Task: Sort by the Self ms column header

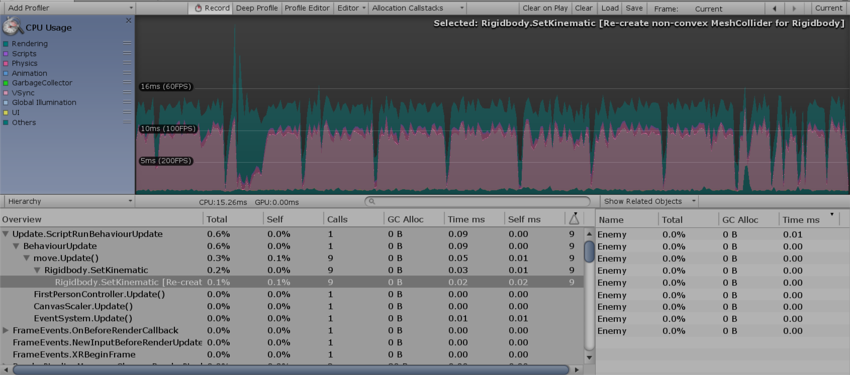Action: click(x=534, y=219)
